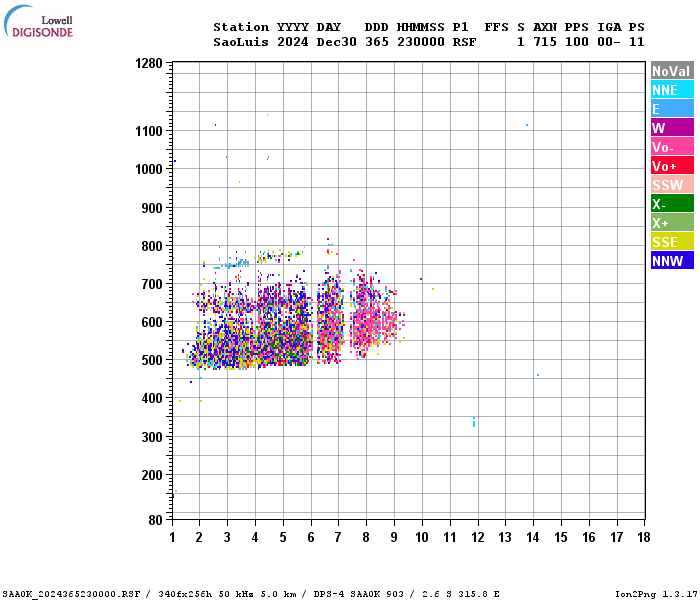The width and height of the screenshot is (700, 600).
Task: Click the frequency axis label 16
Action: [589, 538]
